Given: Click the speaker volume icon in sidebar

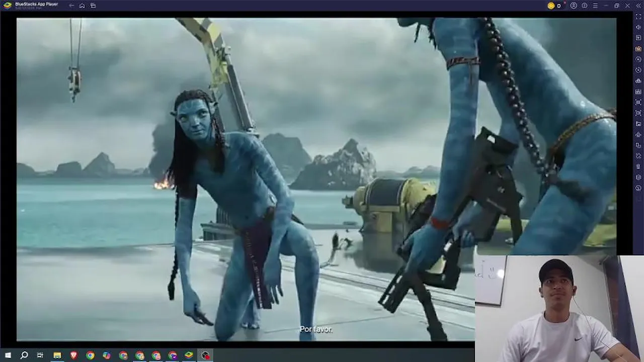Looking at the screenshot, I should [x=638, y=27].
